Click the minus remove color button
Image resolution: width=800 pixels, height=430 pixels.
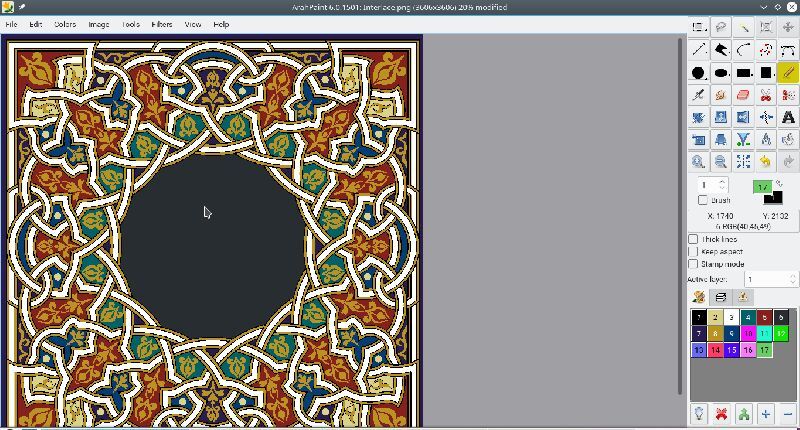(x=788, y=414)
